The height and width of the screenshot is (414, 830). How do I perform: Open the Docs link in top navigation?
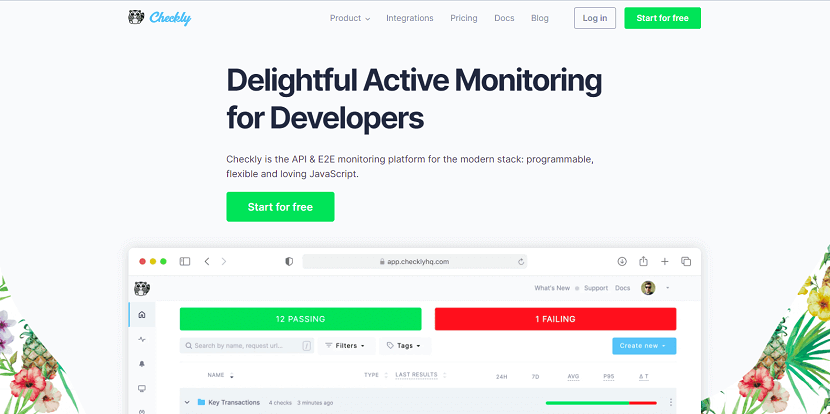504,18
